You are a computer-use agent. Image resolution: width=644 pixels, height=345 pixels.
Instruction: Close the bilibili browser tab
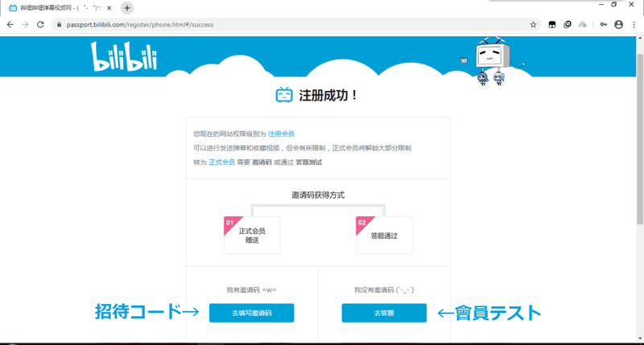coord(109,8)
